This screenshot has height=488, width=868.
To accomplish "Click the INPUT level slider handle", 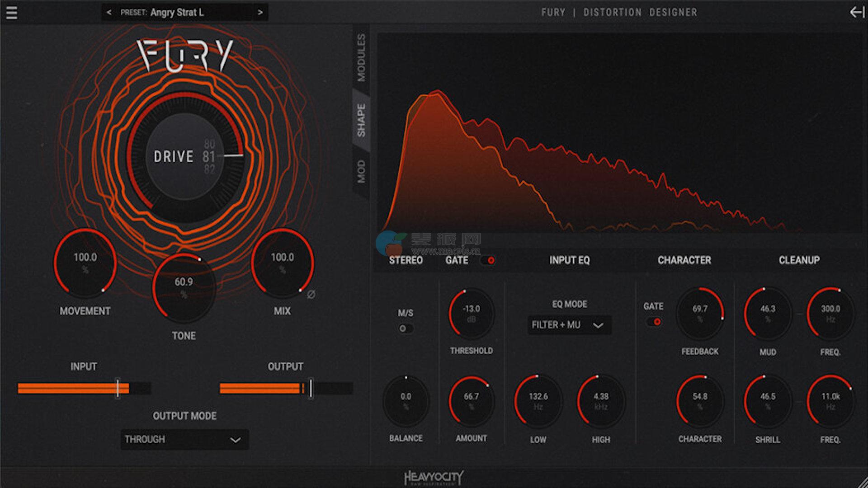I will tap(118, 388).
